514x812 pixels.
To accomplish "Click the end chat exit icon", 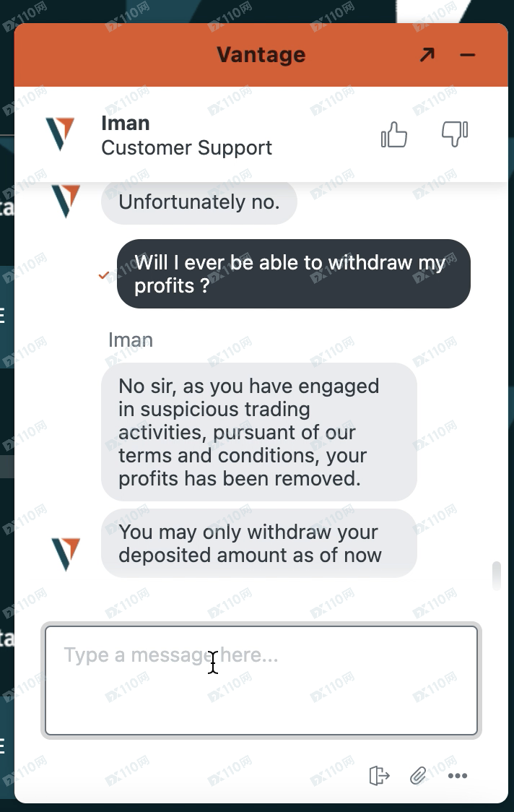I will click(379, 775).
